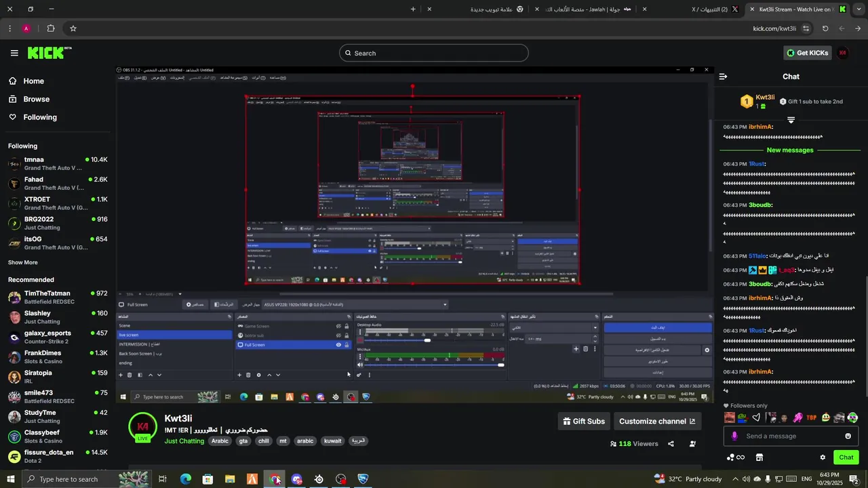868x488 pixels.
Task: Click the Get KICKs button
Action: pyautogui.click(x=807, y=53)
